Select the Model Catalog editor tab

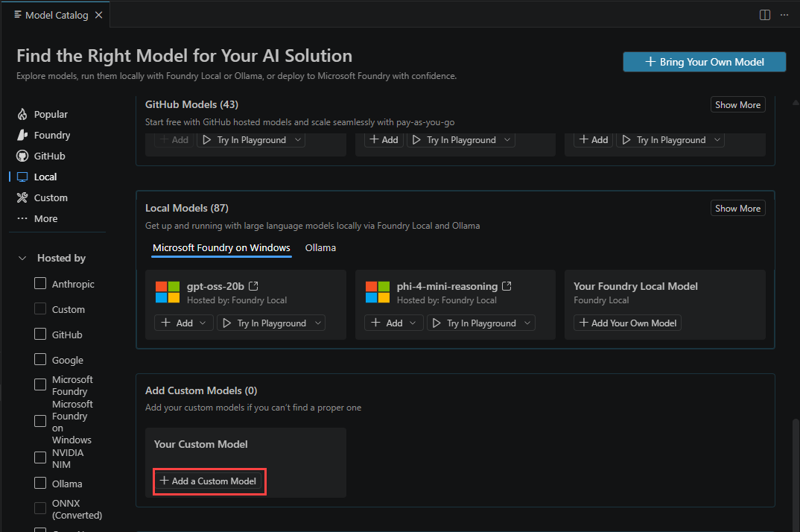coord(57,16)
